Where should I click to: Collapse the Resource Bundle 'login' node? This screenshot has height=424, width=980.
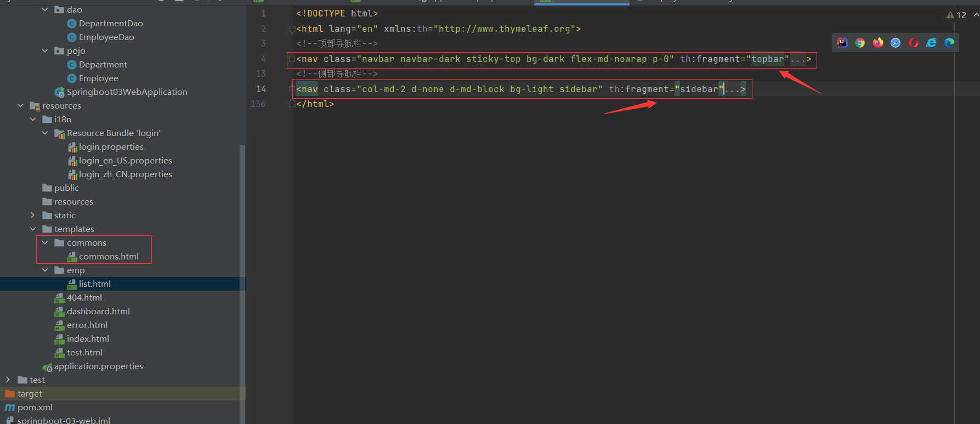click(x=45, y=133)
